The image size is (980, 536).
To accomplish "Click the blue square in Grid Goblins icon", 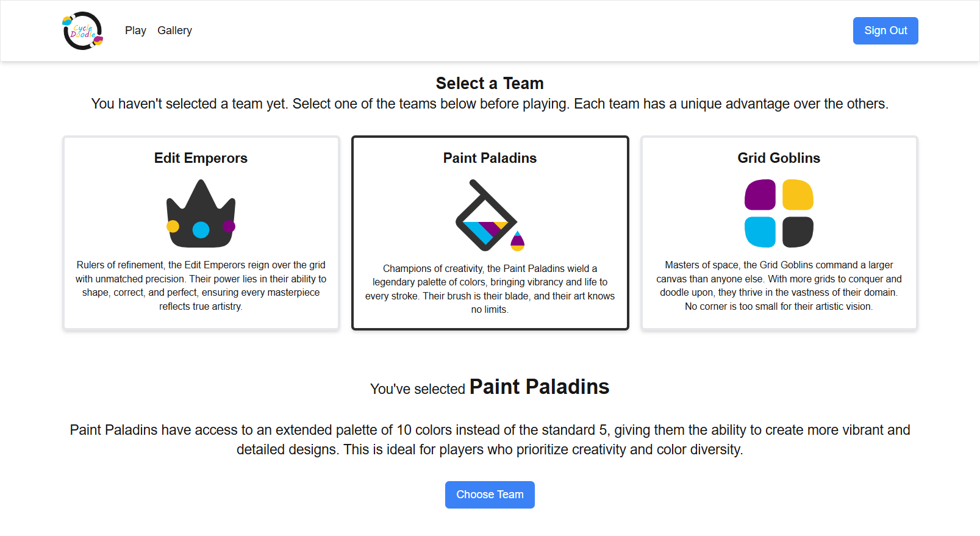I will pyautogui.click(x=760, y=232).
